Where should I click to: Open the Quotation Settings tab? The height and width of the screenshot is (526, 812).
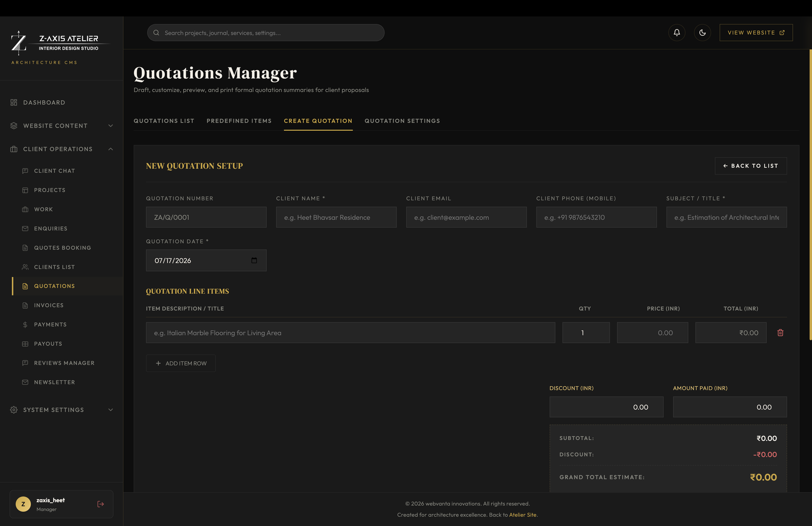click(x=402, y=121)
